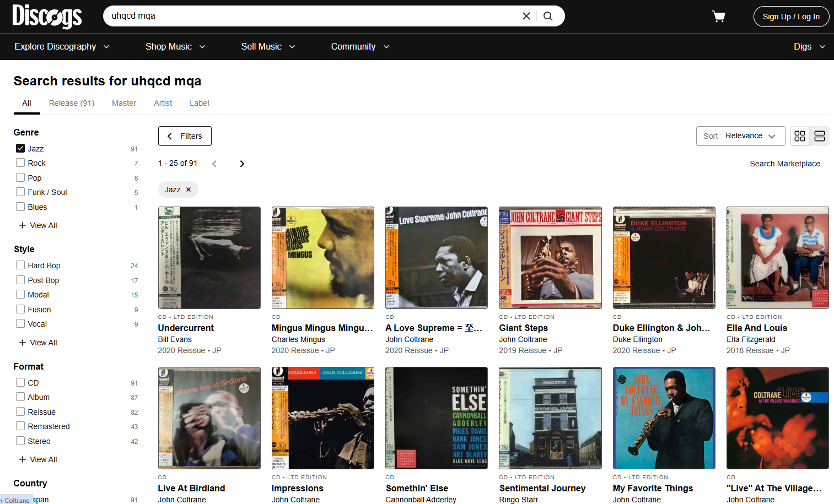
Task: Submit search with magnifier icon
Action: pyautogui.click(x=548, y=16)
